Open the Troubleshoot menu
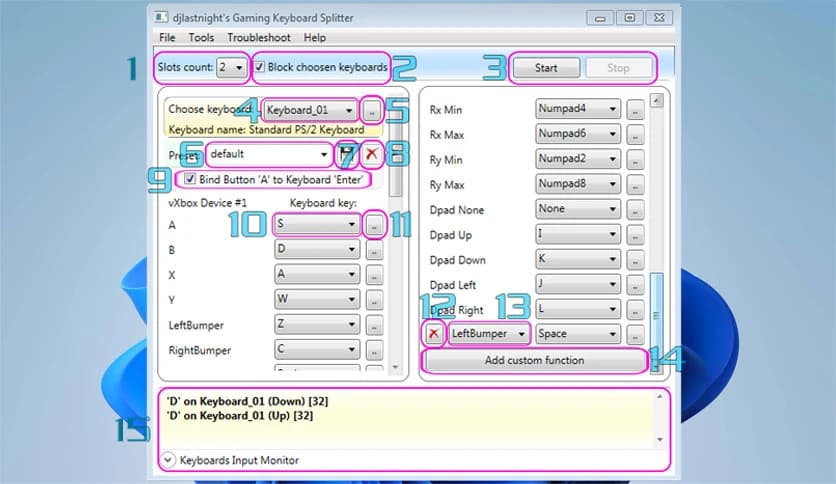836x484 pixels. 257,38
